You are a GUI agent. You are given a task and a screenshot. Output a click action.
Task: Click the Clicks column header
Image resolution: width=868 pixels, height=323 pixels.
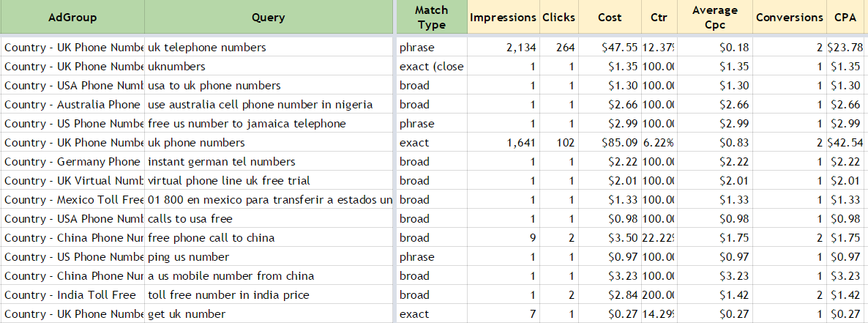(558, 18)
